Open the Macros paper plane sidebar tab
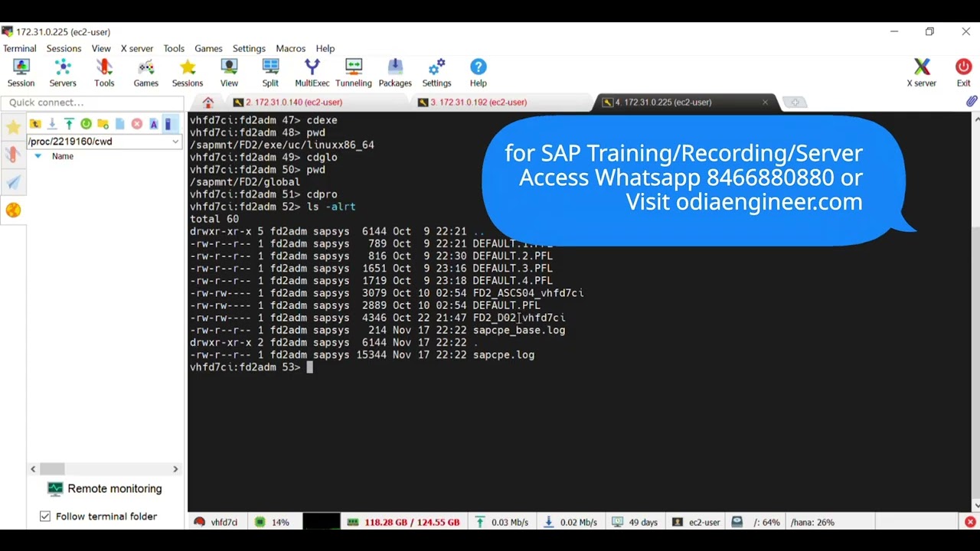The height and width of the screenshot is (551, 980). point(13,182)
